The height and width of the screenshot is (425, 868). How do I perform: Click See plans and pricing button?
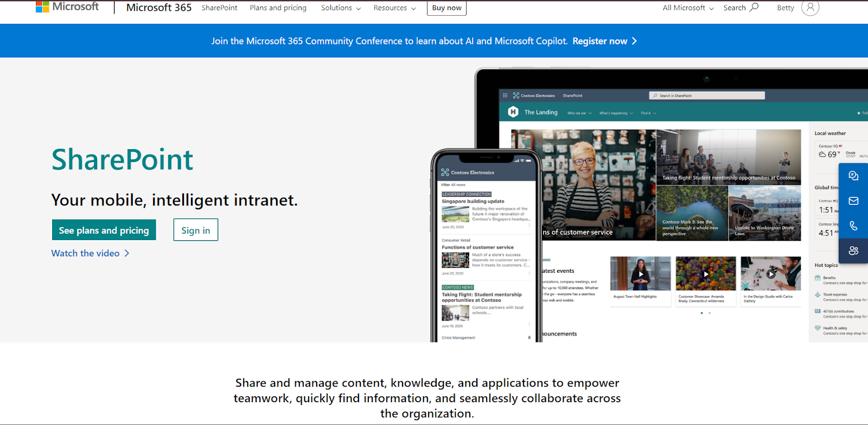pyautogui.click(x=104, y=230)
